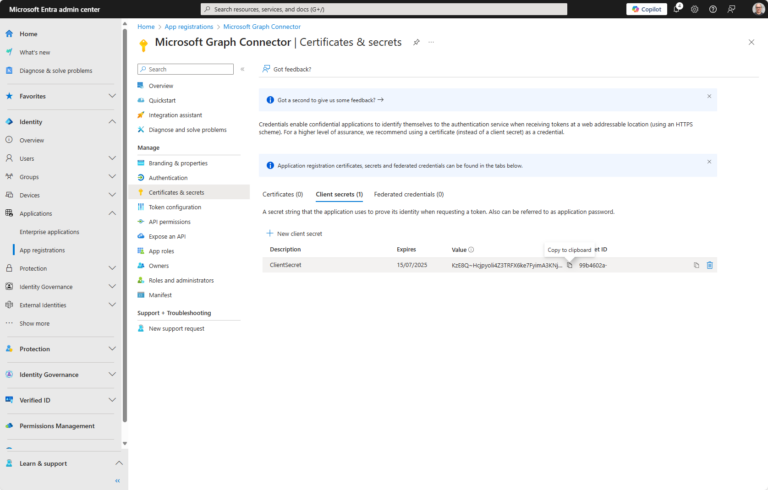The image size is (768, 490).
Task: Open Manifest editor
Action: 160,295
